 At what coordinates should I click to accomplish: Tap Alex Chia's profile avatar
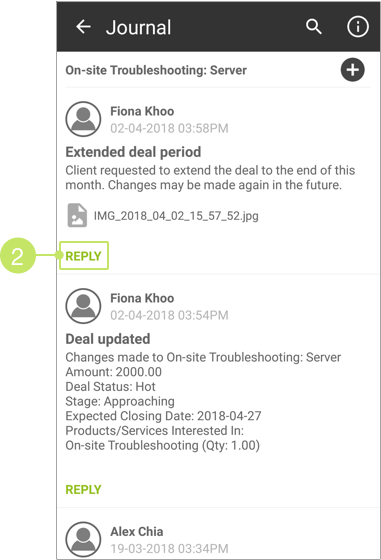coord(83,539)
